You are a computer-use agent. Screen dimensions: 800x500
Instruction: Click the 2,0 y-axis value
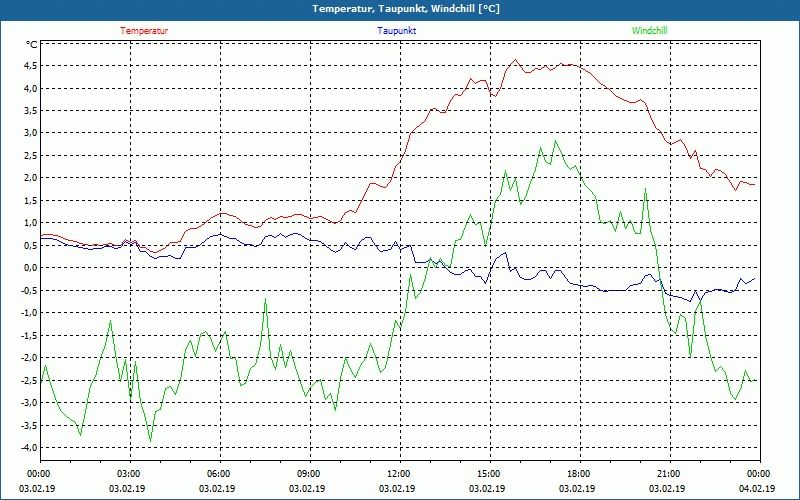pyautogui.click(x=30, y=178)
